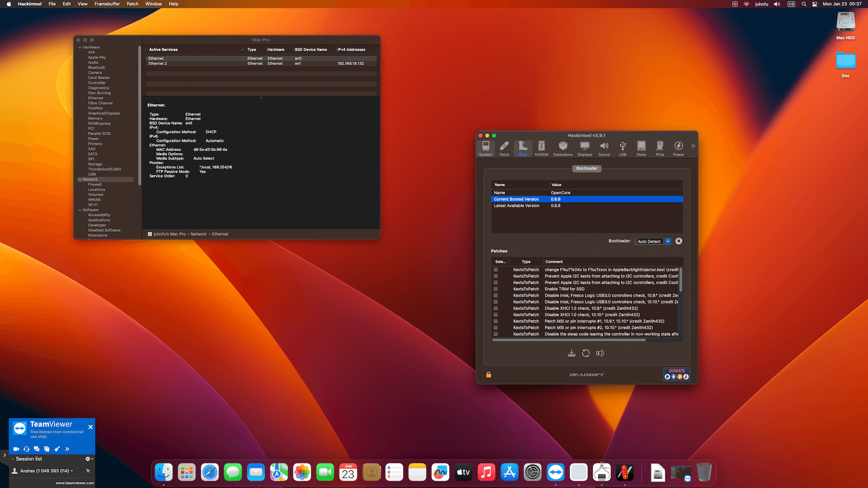Open the Disks panel
Screen dimensions: 868x488
tap(641, 148)
